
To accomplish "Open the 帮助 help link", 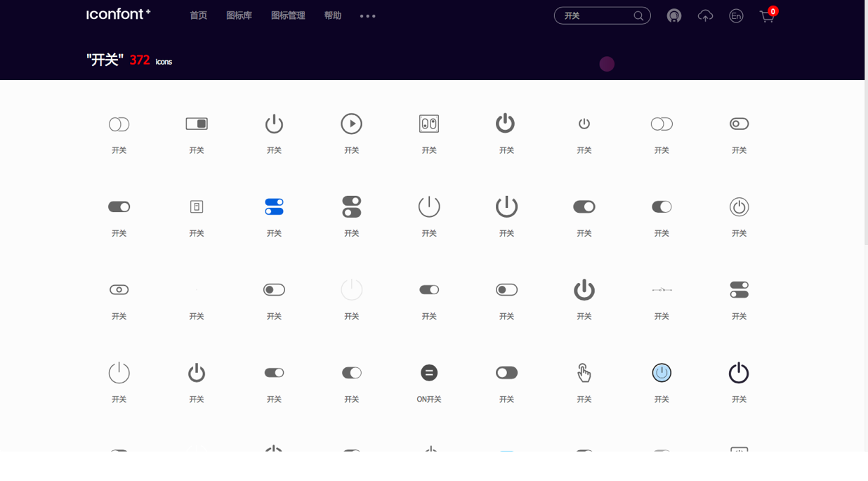I will point(332,15).
